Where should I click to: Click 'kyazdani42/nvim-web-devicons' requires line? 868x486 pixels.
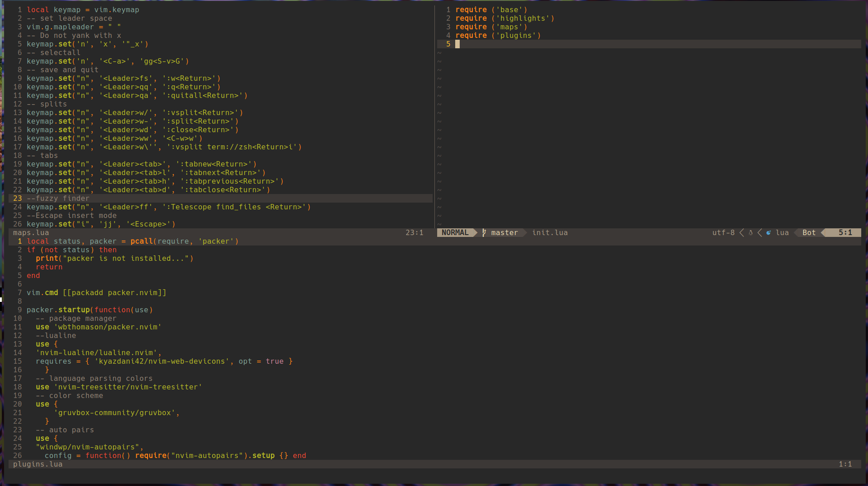click(x=164, y=361)
